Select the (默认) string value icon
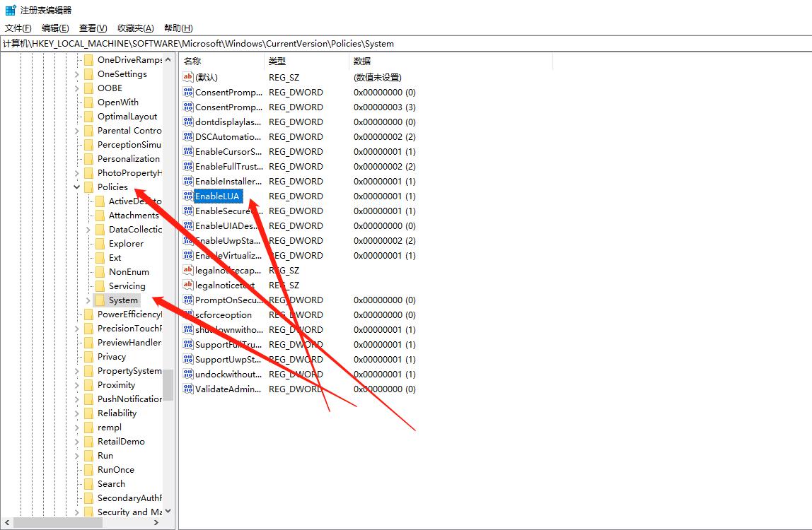The height and width of the screenshot is (530, 812). point(188,77)
